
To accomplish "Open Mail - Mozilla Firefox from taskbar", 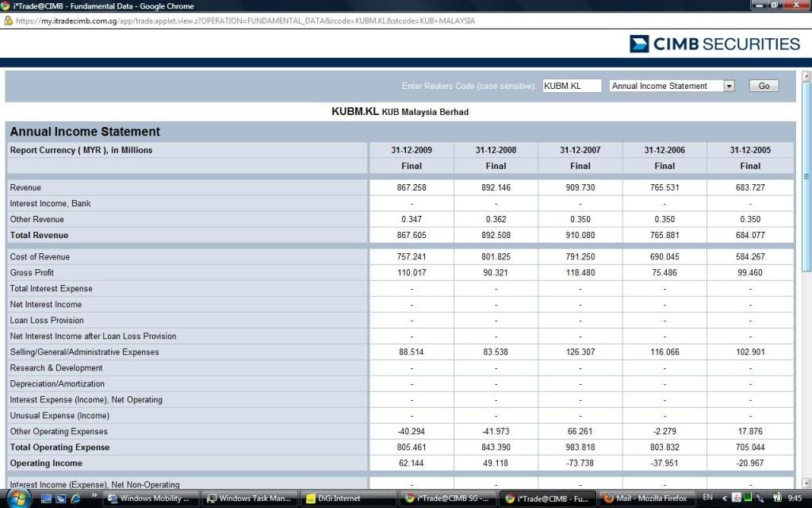I will pos(645,498).
